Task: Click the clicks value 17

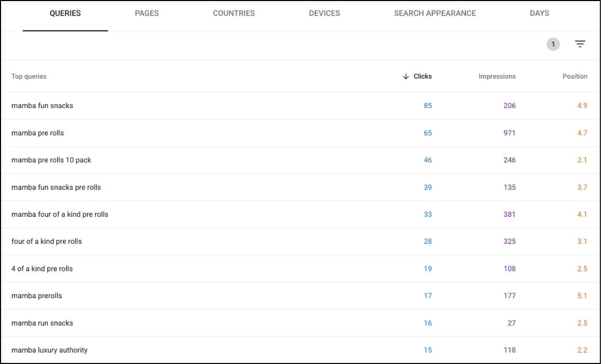Action: pyautogui.click(x=428, y=296)
